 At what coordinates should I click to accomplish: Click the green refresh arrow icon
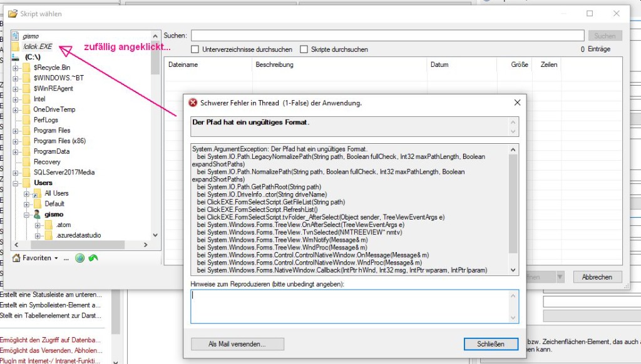(x=93, y=258)
